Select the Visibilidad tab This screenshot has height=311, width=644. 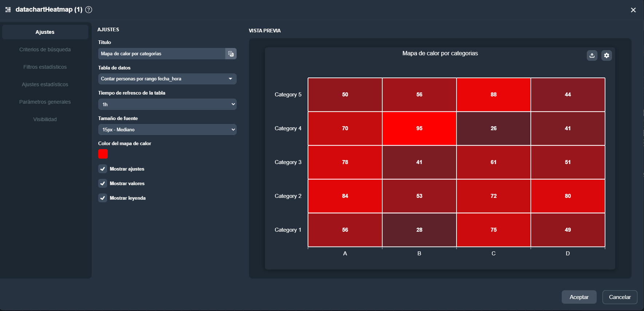point(45,119)
